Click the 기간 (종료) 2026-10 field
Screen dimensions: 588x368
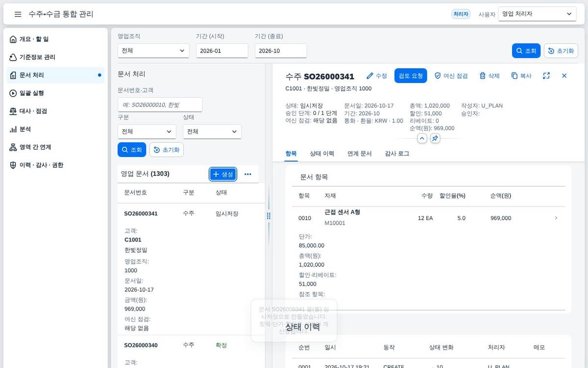(x=281, y=51)
